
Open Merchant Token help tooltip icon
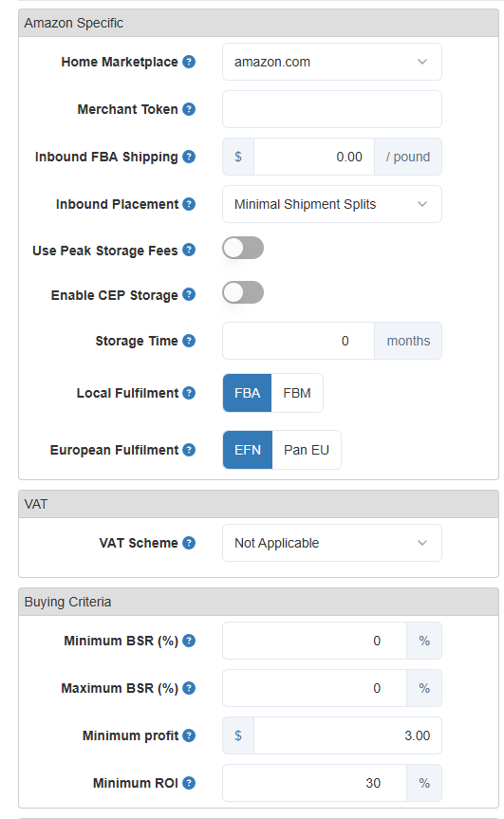(189, 109)
